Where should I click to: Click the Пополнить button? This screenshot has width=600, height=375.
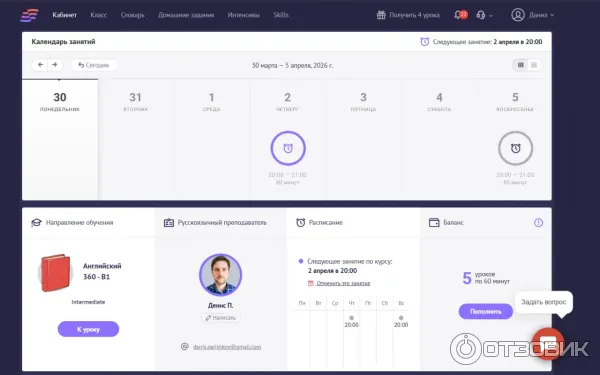tap(486, 311)
